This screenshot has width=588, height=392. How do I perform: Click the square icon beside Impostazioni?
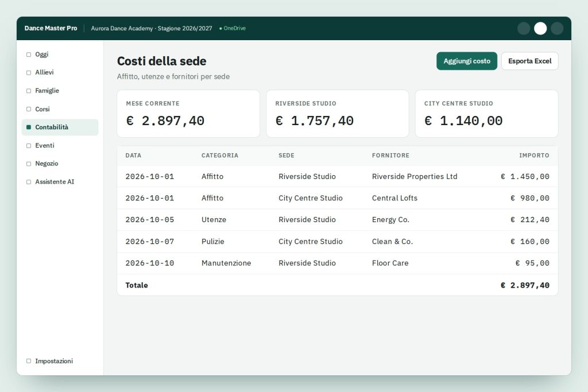[29, 361]
